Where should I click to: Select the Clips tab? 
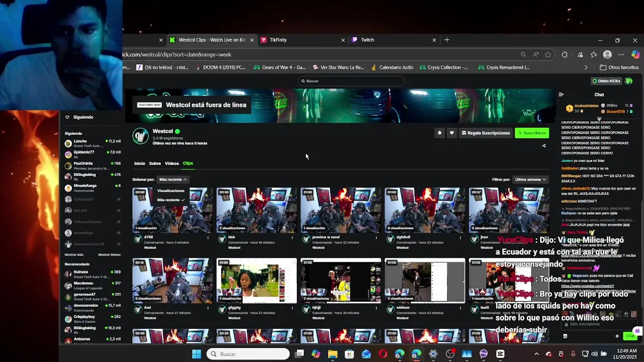(188, 163)
